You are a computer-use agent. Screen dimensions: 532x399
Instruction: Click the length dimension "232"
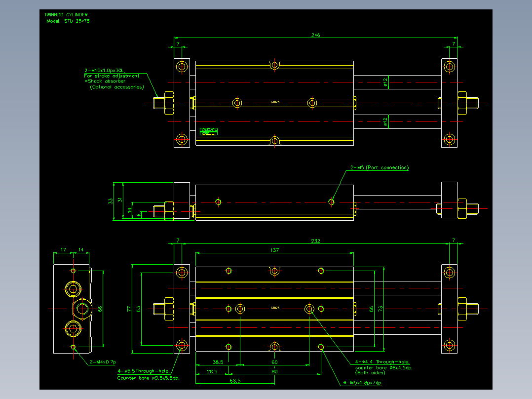point(315,241)
